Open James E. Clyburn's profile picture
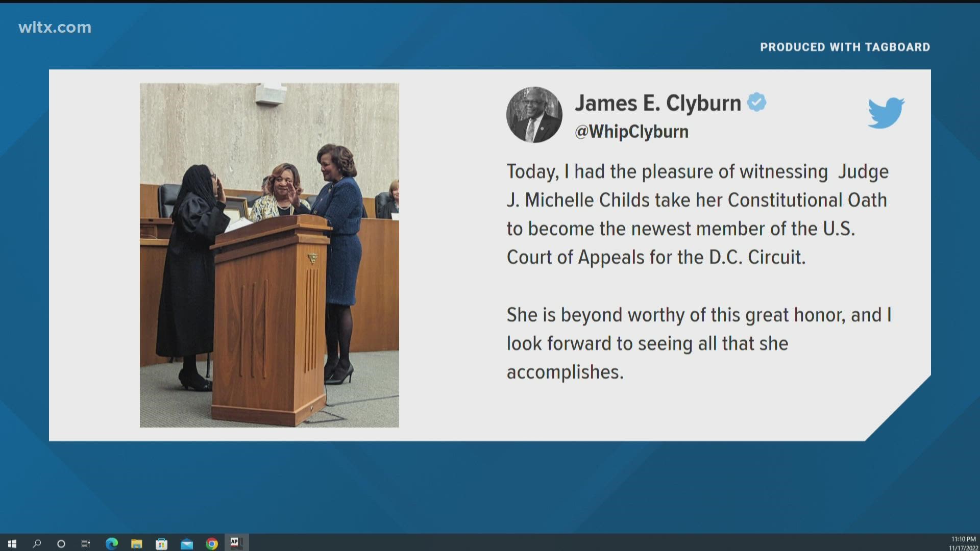The image size is (980, 551). (x=534, y=115)
